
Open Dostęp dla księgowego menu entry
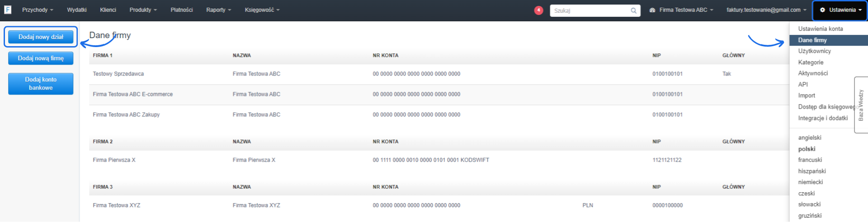point(826,107)
